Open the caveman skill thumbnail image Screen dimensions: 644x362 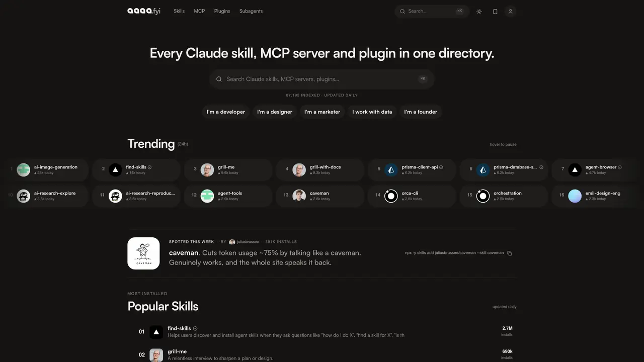coord(143,253)
